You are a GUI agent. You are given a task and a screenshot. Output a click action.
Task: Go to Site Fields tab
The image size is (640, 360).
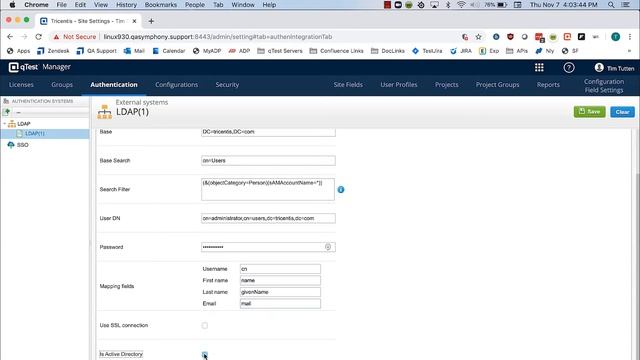click(x=348, y=84)
